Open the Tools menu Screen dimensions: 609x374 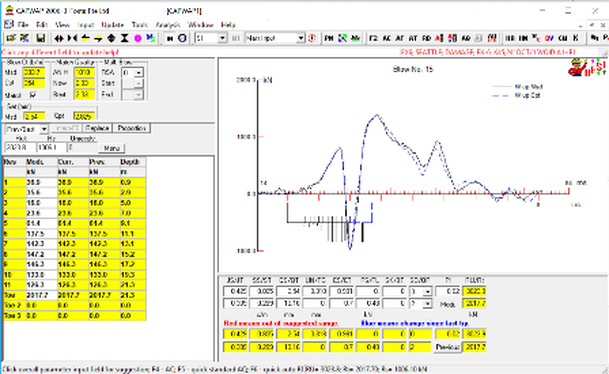tap(139, 24)
